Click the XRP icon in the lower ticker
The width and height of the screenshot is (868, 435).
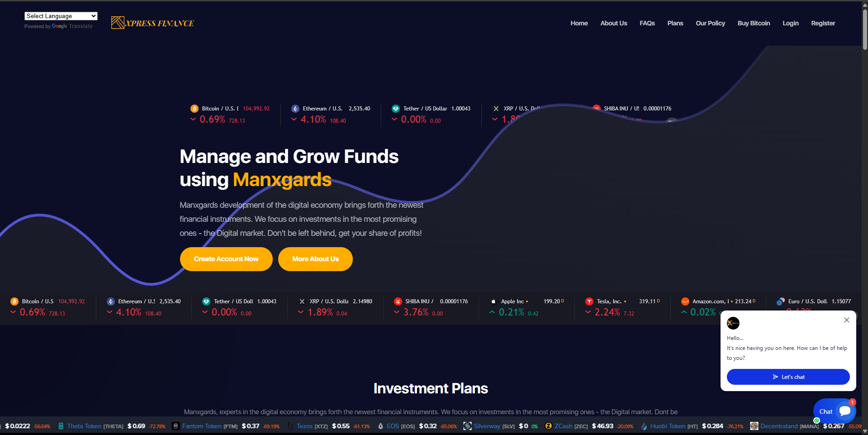coord(302,301)
